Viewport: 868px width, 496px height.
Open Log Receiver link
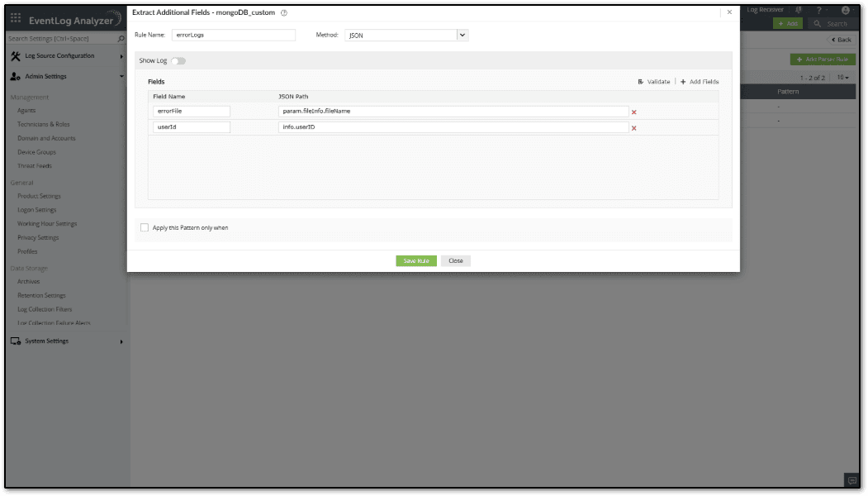point(765,9)
